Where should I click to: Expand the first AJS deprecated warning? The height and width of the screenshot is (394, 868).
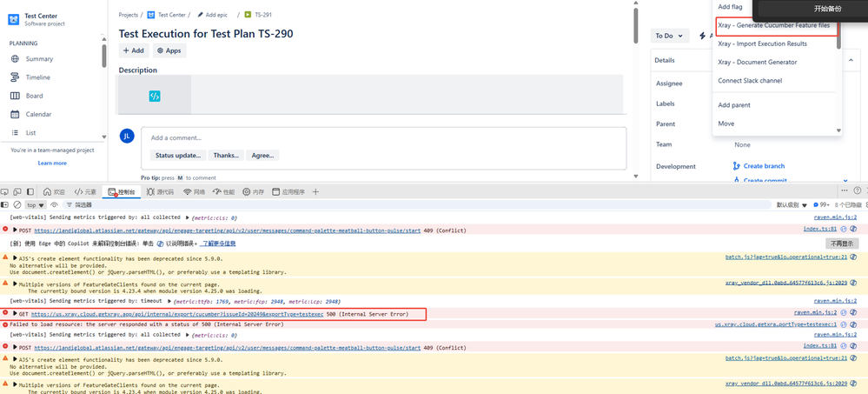click(x=16, y=258)
